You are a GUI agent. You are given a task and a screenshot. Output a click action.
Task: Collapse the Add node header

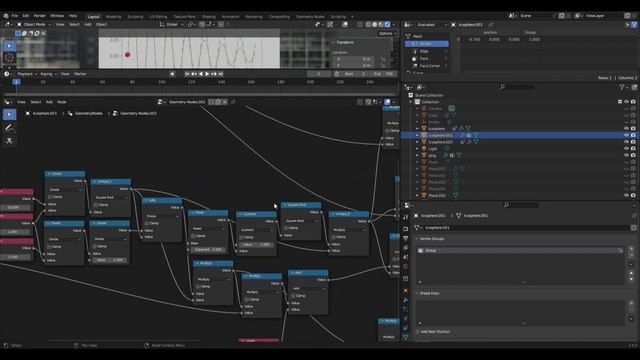pos(292,273)
